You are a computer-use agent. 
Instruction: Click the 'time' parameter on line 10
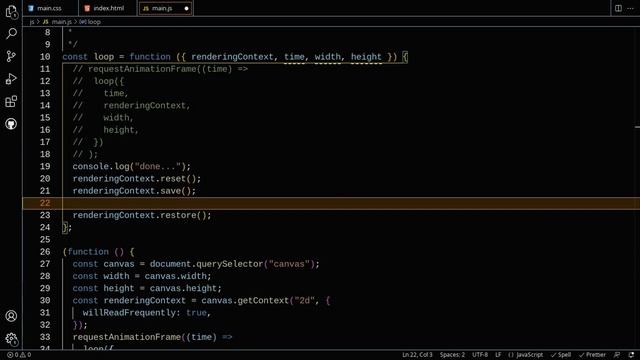click(294, 57)
